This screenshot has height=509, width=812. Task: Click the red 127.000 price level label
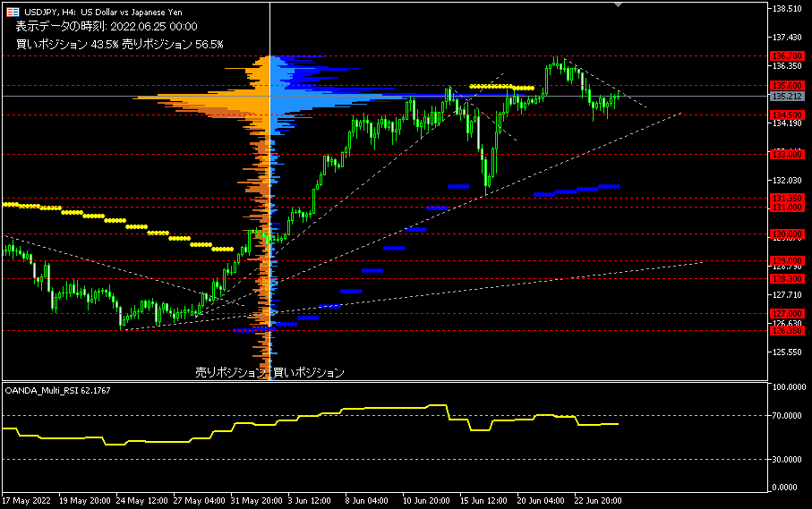pyautogui.click(x=787, y=313)
